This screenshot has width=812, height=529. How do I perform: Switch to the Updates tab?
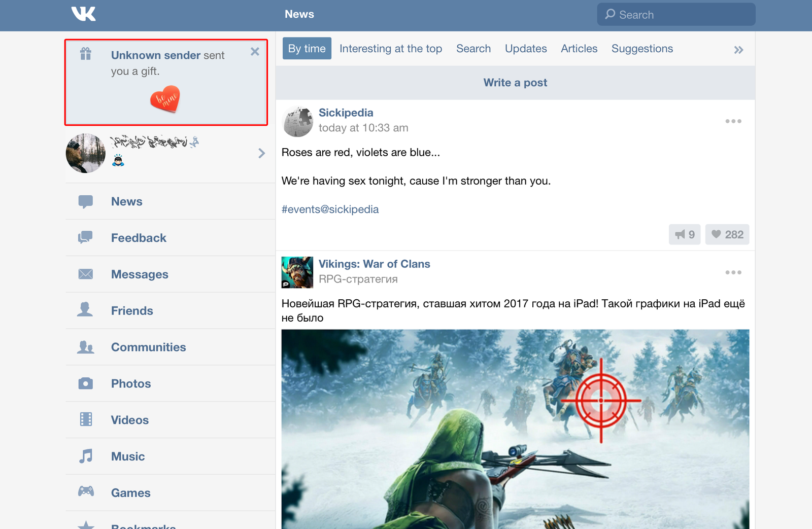click(526, 49)
